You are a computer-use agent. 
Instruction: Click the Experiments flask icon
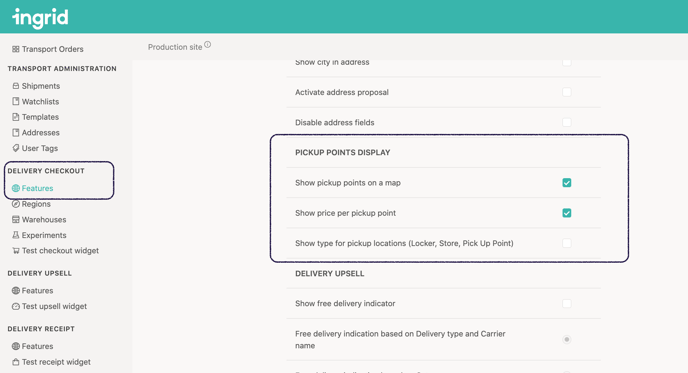tap(16, 235)
